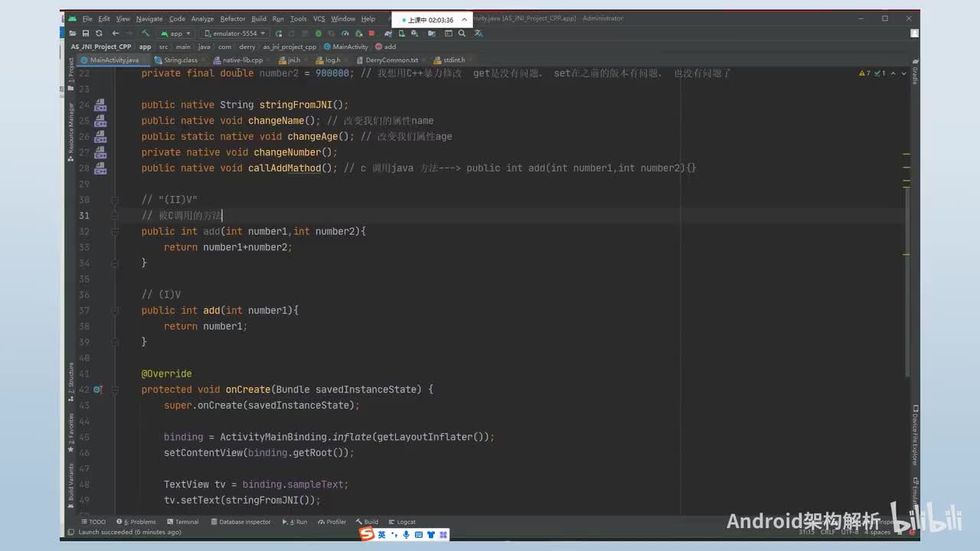
Task: Open the Tools menu
Action: point(299,18)
